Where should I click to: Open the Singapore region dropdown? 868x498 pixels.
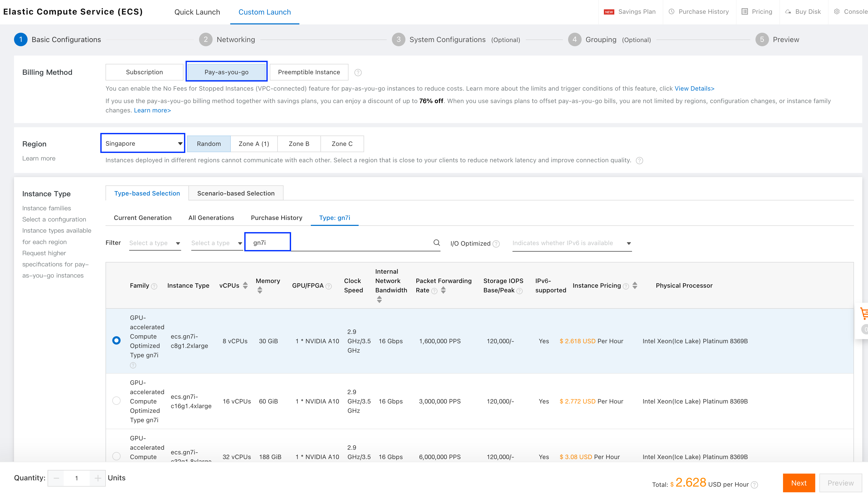click(143, 143)
